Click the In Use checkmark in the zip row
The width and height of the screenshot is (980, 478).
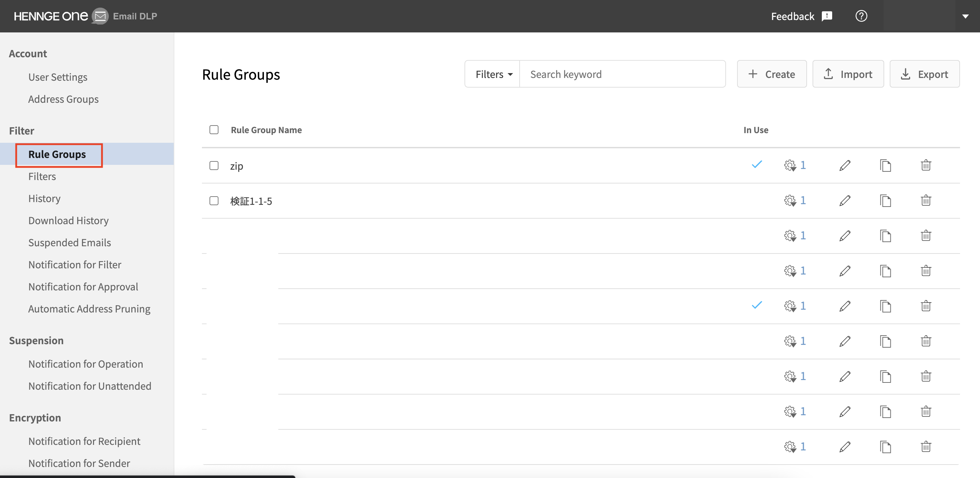tap(757, 165)
